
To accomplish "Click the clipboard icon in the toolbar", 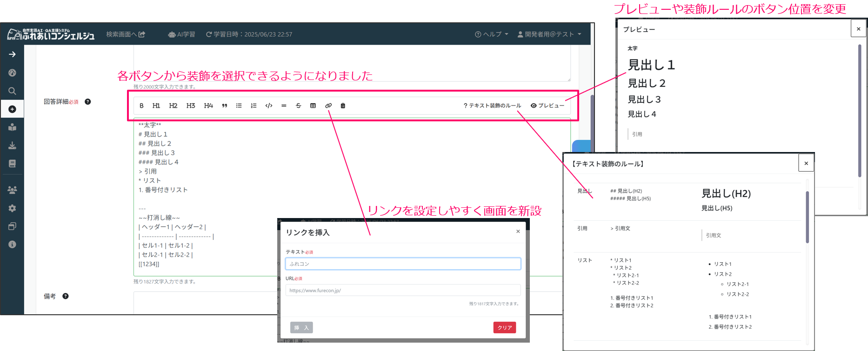I will click(343, 106).
